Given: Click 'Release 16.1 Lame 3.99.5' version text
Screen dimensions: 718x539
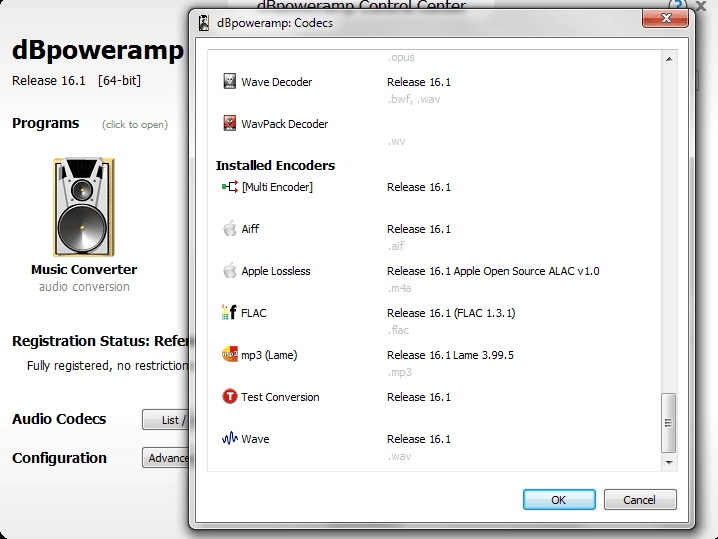Looking at the screenshot, I should [450, 355].
